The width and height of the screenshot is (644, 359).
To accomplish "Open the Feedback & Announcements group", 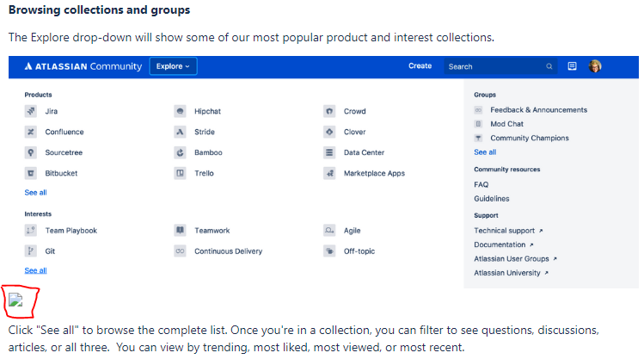I will pos(538,110).
